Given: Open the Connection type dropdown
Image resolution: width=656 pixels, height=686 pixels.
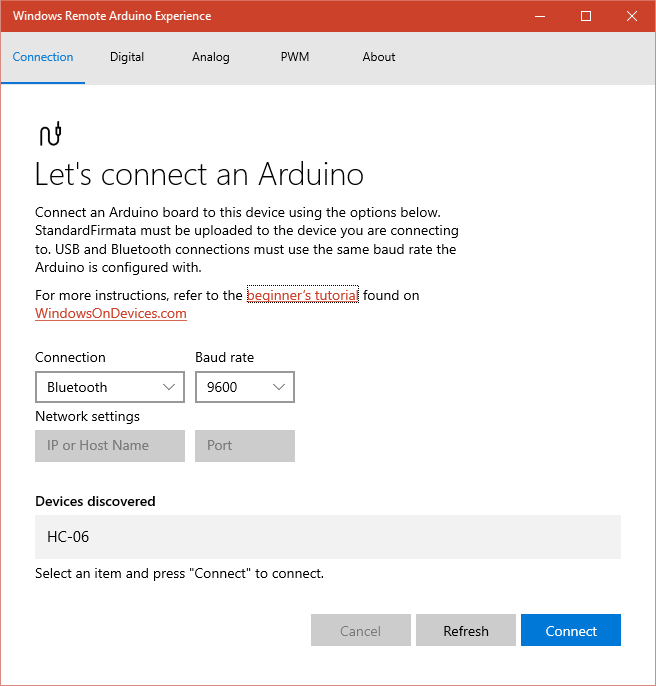Looking at the screenshot, I should [x=110, y=387].
